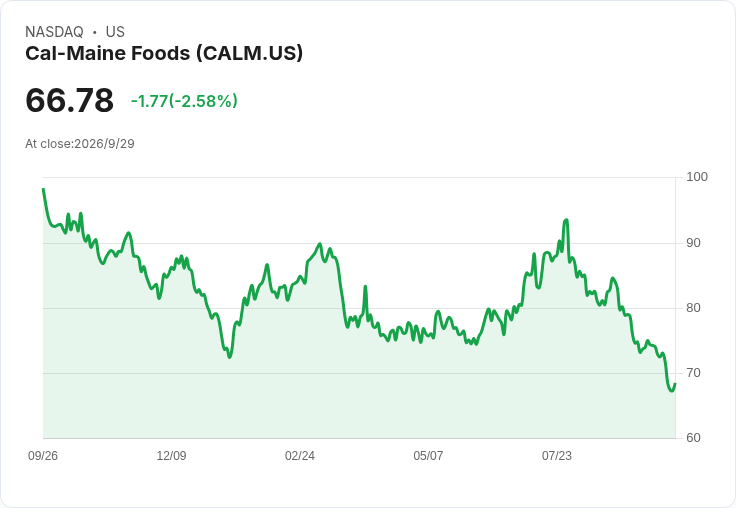The width and height of the screenshot is (736, 508).
Task: Select the 12/09 date on the x-axis
Action: pos(171,455)
